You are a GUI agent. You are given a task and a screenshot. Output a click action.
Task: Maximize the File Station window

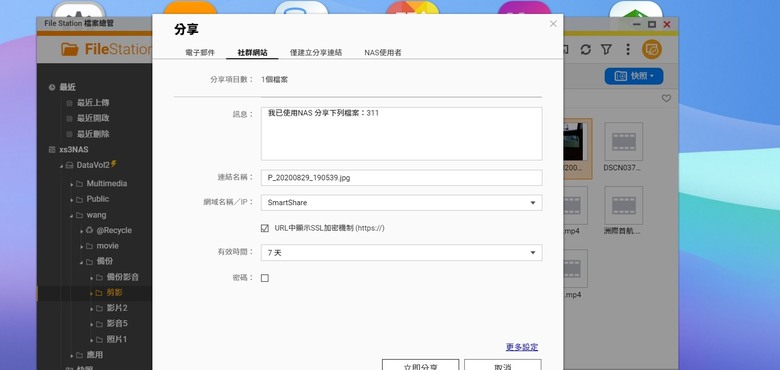click(x=652, y=24)
